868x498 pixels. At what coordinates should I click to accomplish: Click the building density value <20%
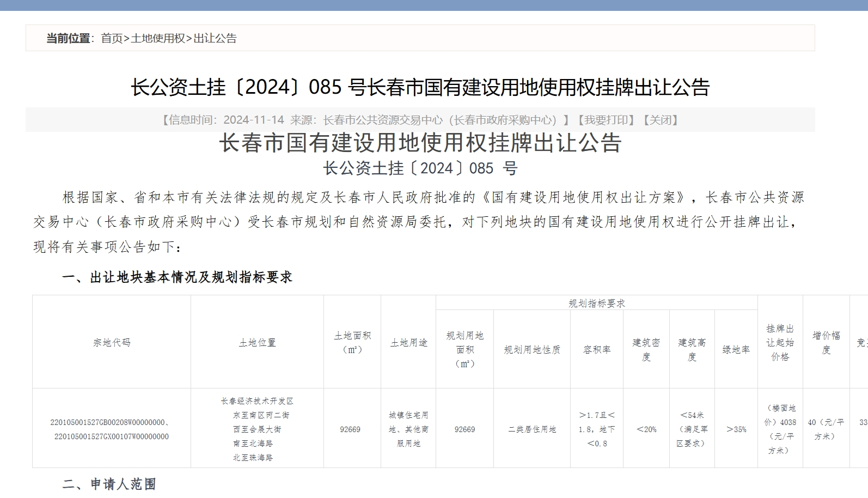point(646,429)
